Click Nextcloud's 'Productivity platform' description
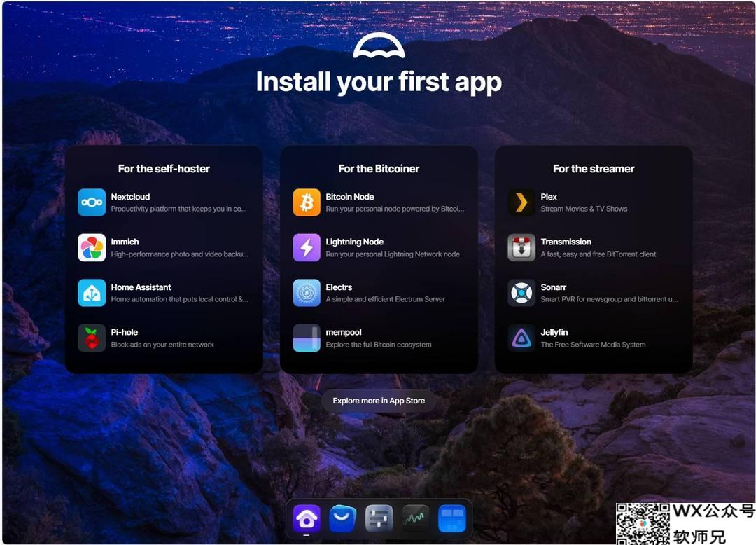756x545 pixels. 179,209
